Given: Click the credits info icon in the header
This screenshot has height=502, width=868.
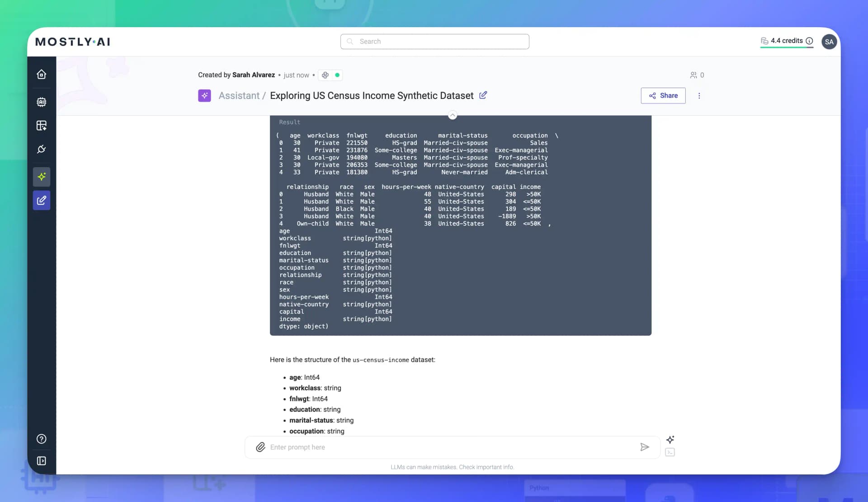Looking at the screenshot, I should 810,41.
